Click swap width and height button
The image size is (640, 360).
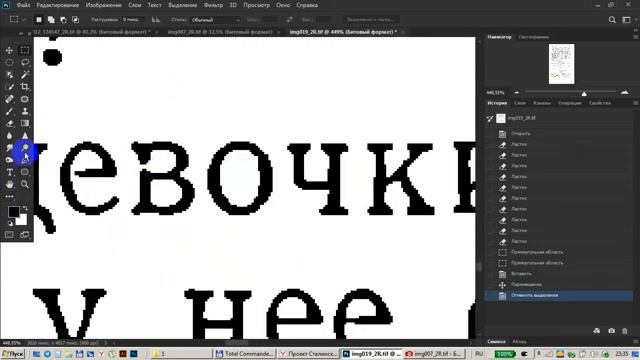(289, 20)
